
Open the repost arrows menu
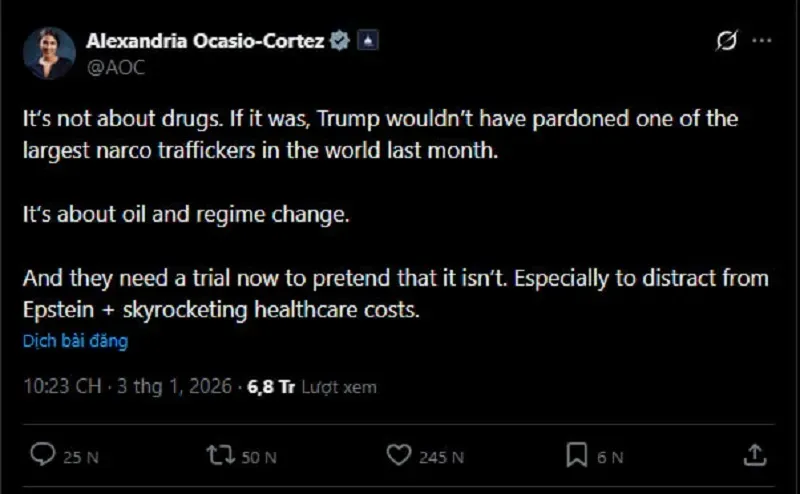219,456
